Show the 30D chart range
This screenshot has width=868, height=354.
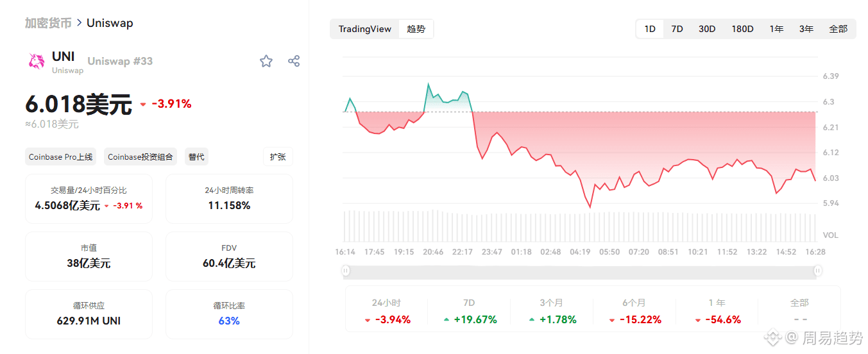[x=707, y=29]
